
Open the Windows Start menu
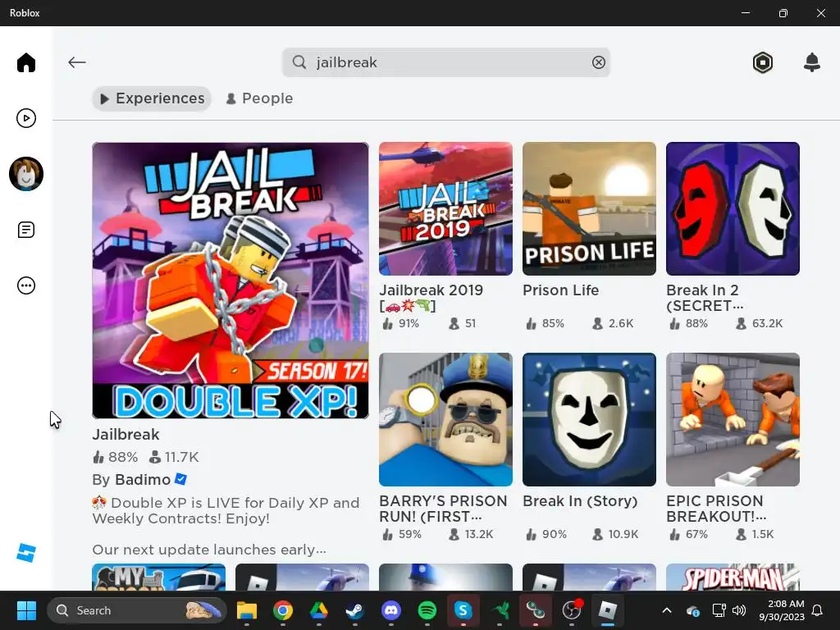[x=26, y=610]
